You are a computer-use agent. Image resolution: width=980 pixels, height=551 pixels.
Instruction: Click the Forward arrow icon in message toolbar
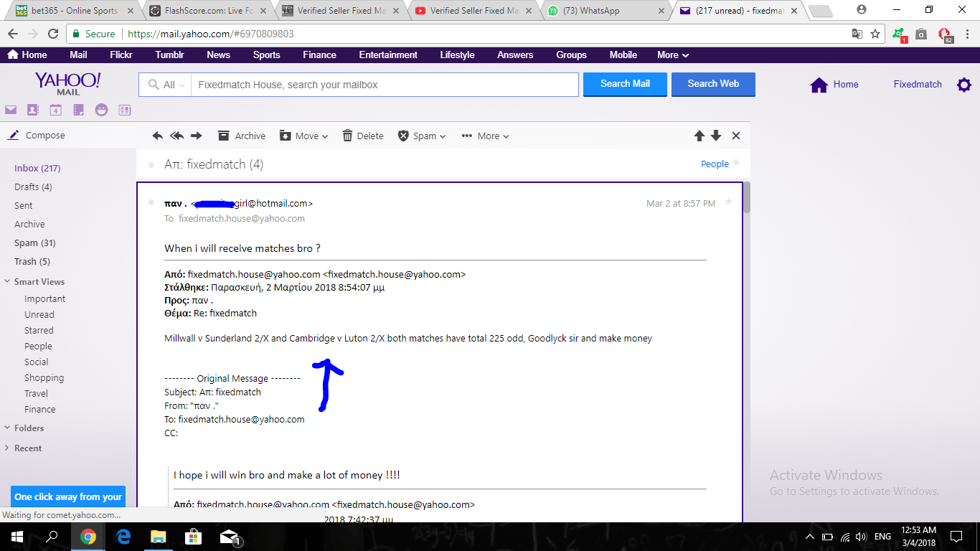196,136
